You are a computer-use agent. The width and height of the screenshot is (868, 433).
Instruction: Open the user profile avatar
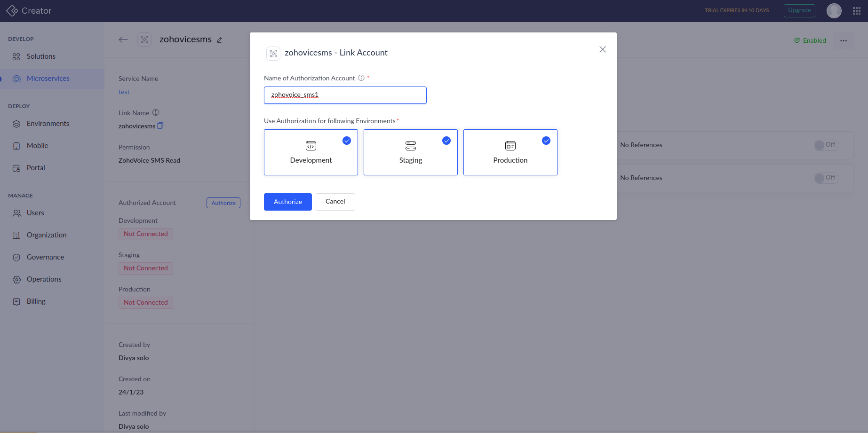coord(834,11)
